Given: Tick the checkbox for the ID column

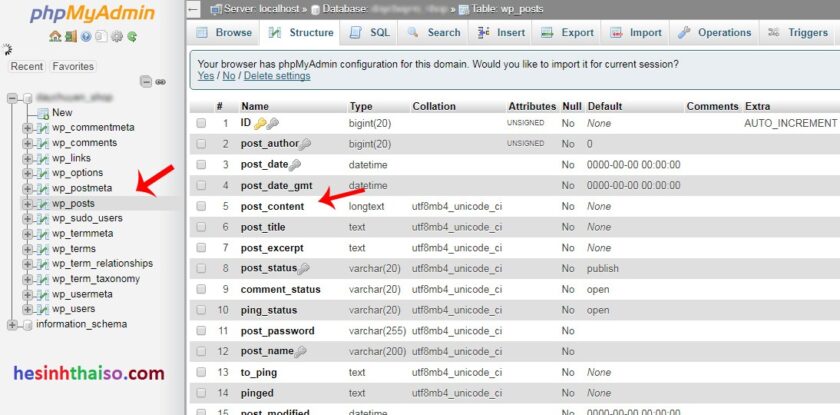Looking at the screenshot, I should [201, 123].
